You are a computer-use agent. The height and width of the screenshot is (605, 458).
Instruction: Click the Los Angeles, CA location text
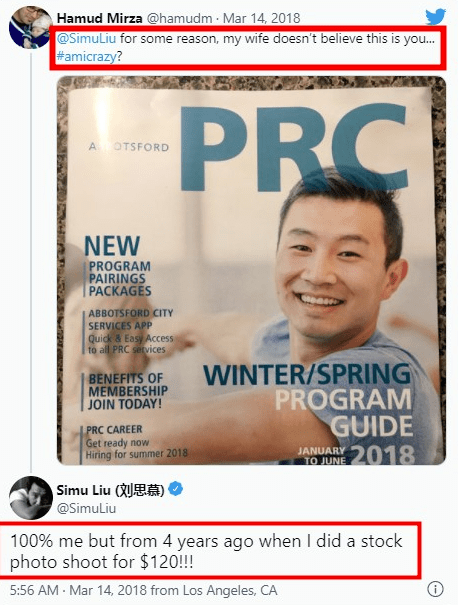230,590
